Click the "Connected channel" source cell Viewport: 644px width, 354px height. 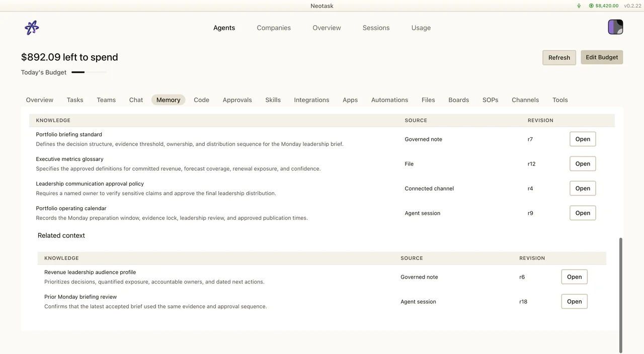[x=429, y=189]
